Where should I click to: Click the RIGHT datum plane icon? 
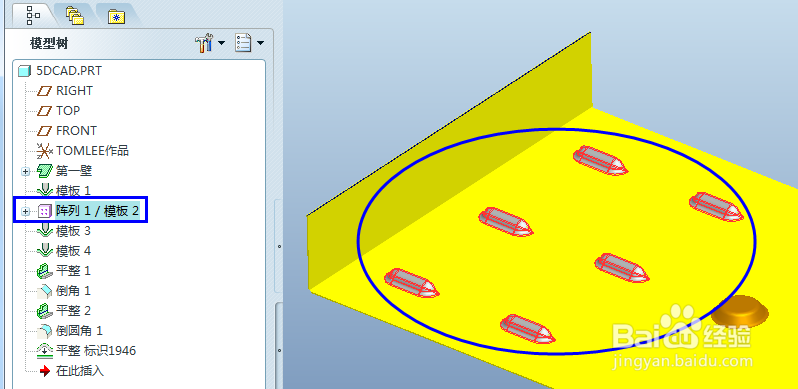(45, 91)
